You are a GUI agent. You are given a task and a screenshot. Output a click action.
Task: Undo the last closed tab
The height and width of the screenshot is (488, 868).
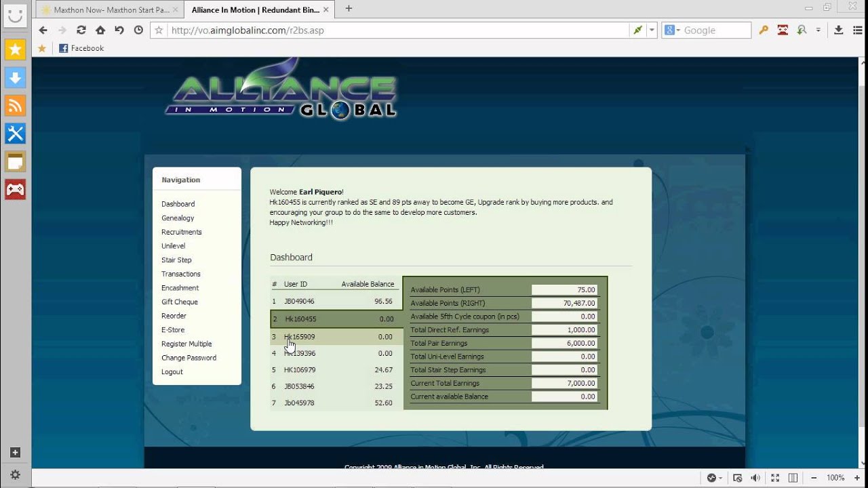(x=119, y=30)
